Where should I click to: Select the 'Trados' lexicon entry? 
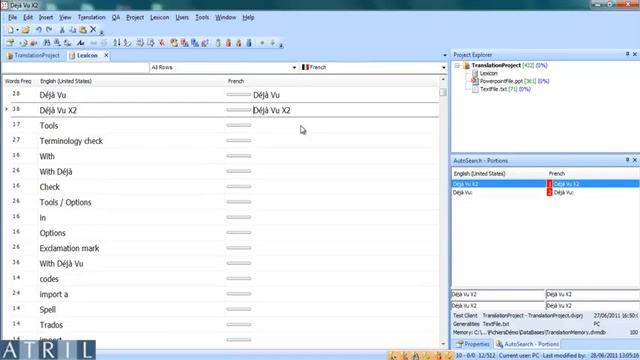pos(51,325)
